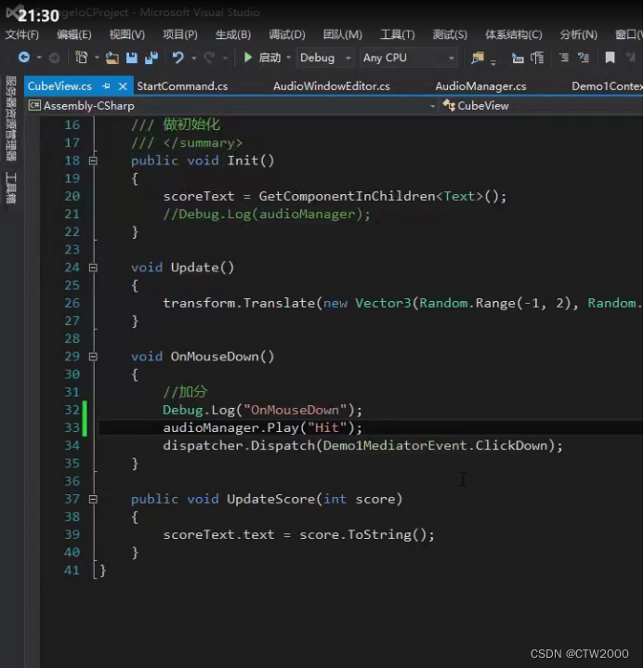Open the CubeView class navigation dropdown
This screenshot has width=644, height=668.
[x=542, y=106]
